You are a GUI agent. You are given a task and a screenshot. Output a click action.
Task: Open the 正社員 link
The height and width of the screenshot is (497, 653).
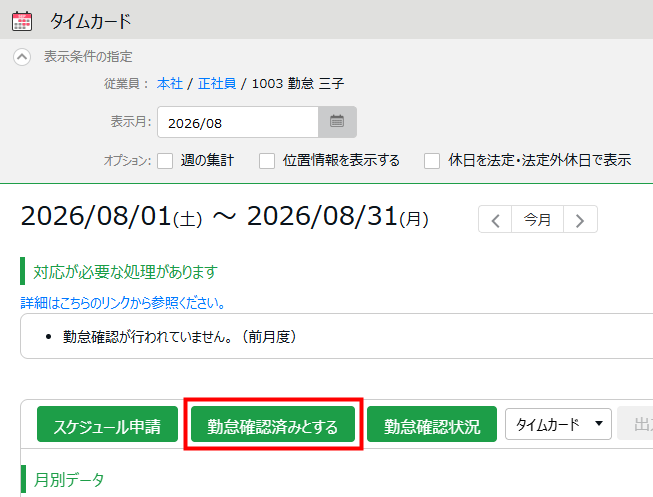pos(217,83)
